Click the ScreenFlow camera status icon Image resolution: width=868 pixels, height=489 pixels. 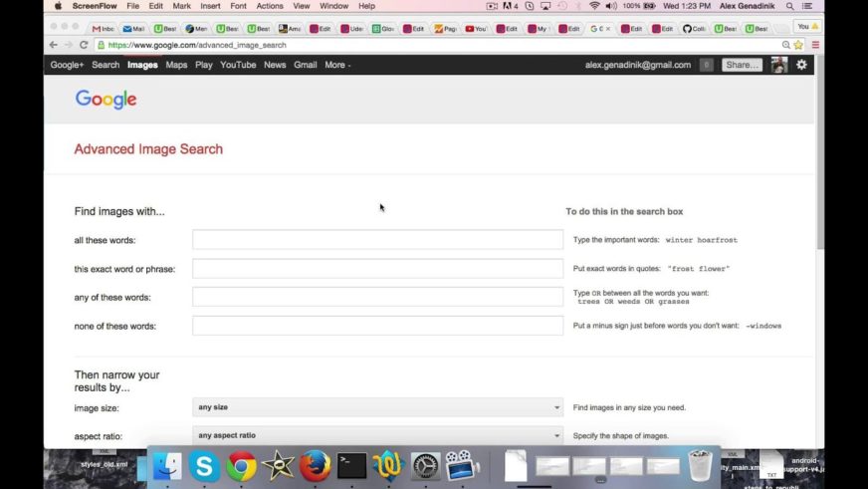(492, 6)
